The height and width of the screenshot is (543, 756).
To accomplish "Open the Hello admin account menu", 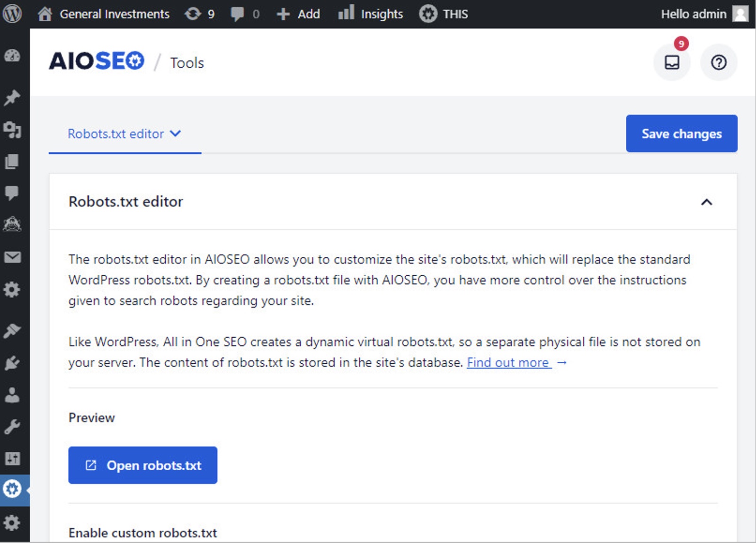I will 704,14.
